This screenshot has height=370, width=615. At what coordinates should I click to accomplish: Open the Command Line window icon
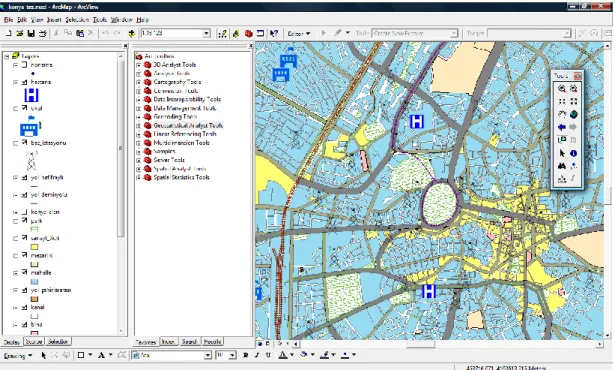coord(260,34)
